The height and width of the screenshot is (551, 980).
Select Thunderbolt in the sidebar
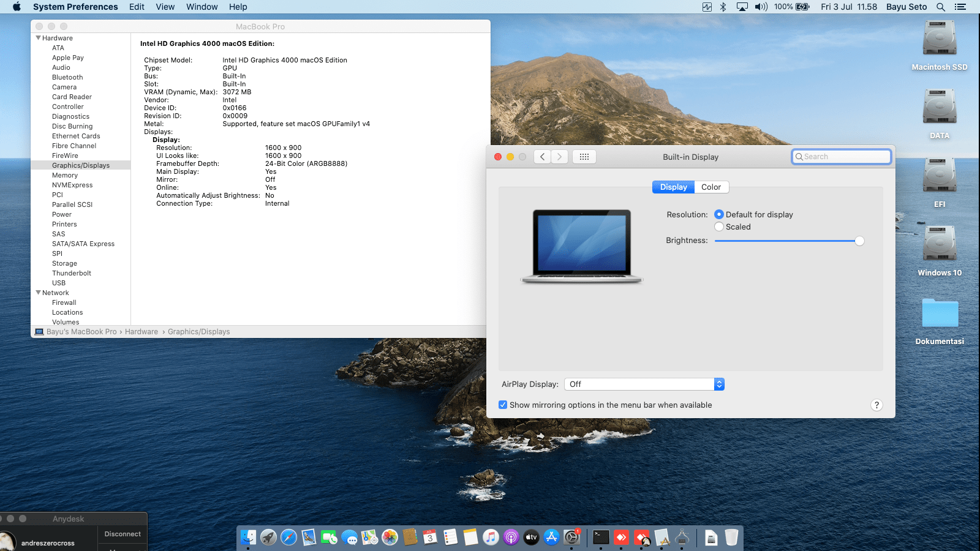click(x=72, y=273)
